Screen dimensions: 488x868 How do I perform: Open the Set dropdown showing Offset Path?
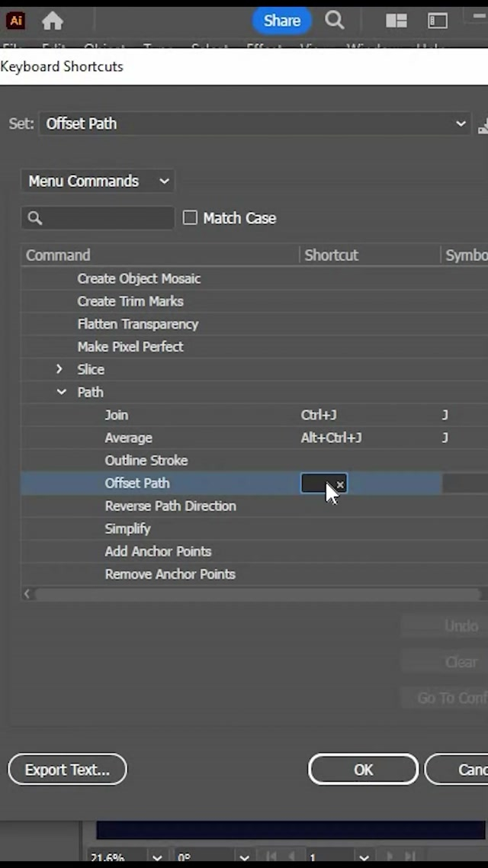(x=255, y=124)
